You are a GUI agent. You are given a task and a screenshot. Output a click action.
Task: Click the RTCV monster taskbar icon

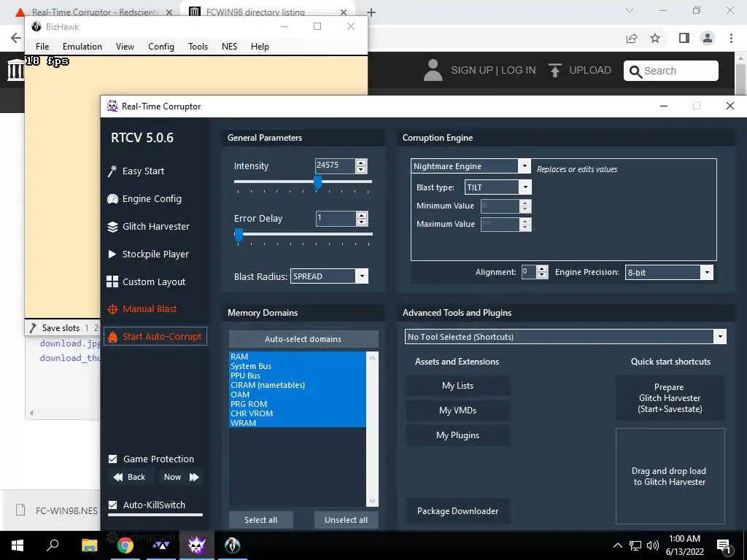pyautogui.click(x=196, y=545)
